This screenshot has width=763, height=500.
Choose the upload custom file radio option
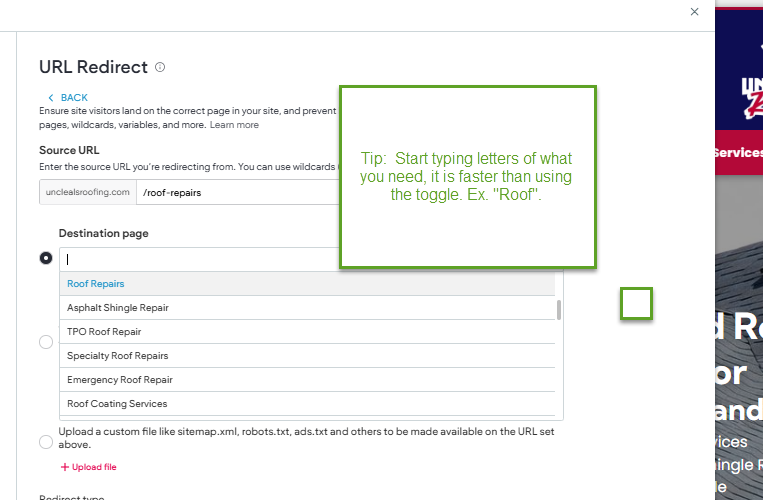(46, 441)
